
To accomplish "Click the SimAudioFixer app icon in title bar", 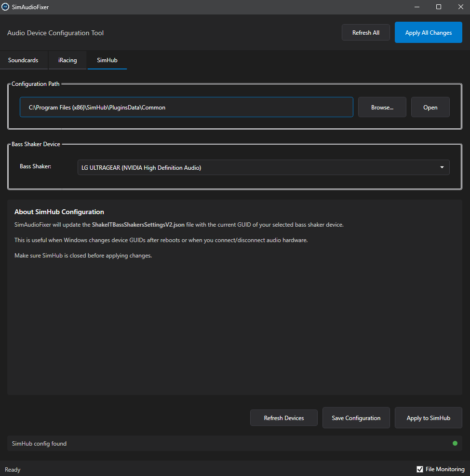I will click(6, 7).
